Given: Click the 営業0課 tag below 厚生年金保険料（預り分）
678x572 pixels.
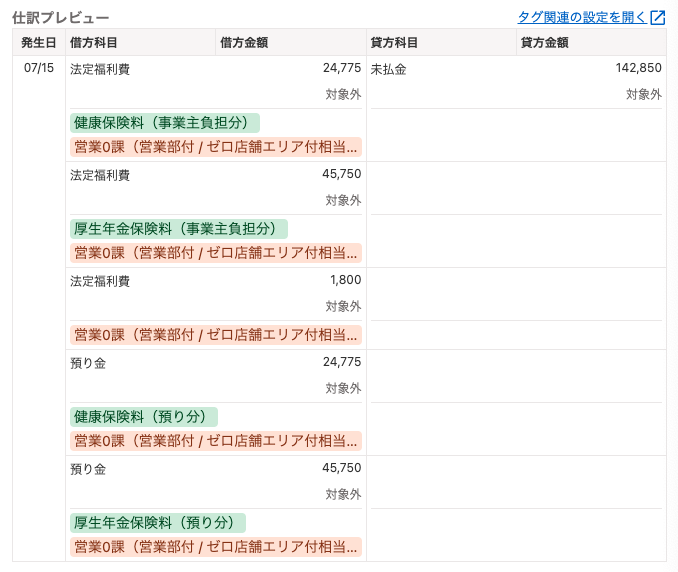Looking at the screenshot, I should 216,547.
